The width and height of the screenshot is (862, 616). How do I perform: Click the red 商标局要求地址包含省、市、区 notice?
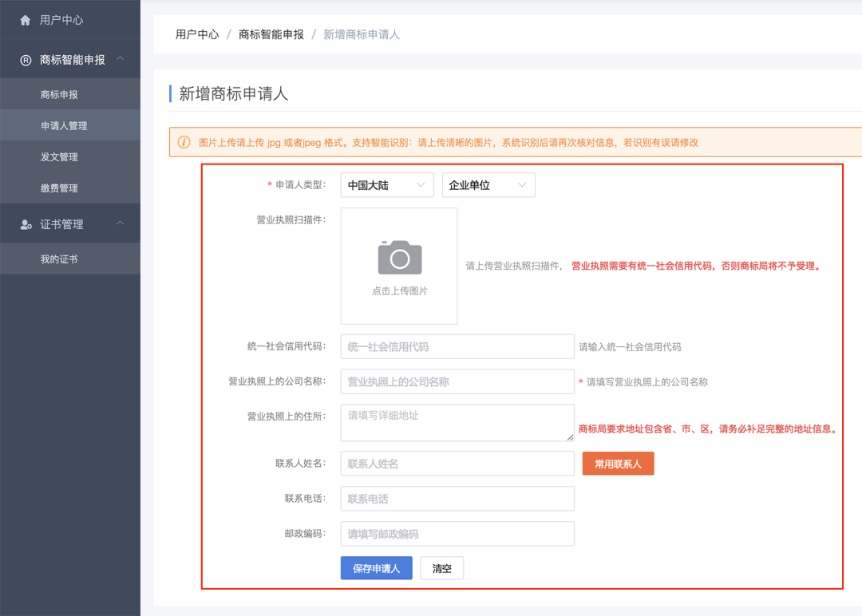710,429
